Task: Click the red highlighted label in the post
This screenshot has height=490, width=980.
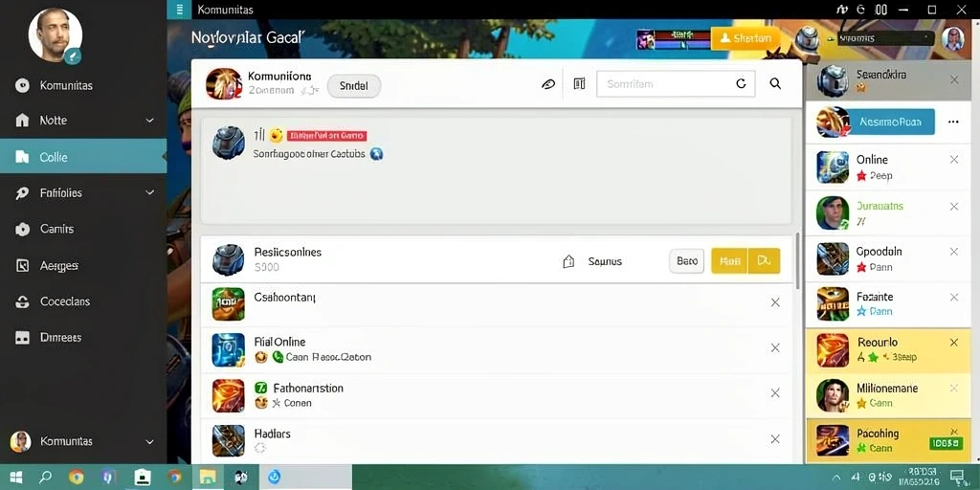Action: pos(326,136)
